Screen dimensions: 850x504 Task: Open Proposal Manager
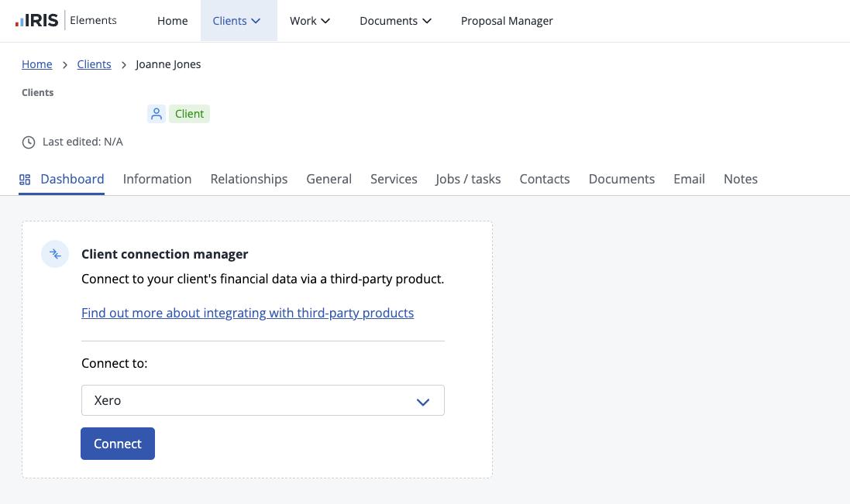(507, 21)
